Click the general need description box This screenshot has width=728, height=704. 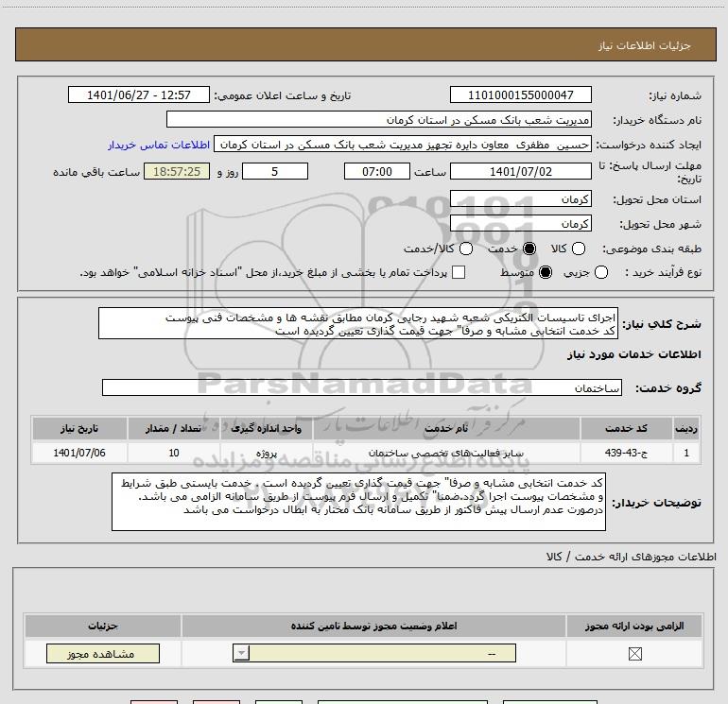[358, 323]
